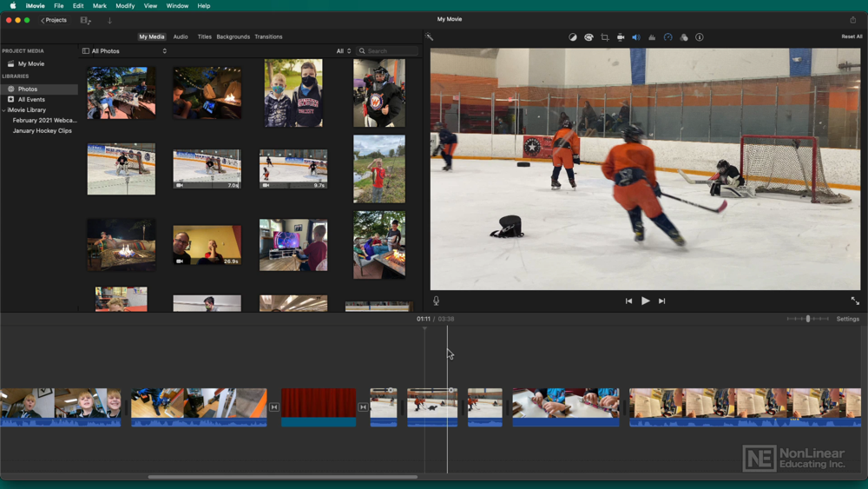Select the boy holding fish photo
The height and width of the screenshot is (489, 868).
tap(379, 169)
